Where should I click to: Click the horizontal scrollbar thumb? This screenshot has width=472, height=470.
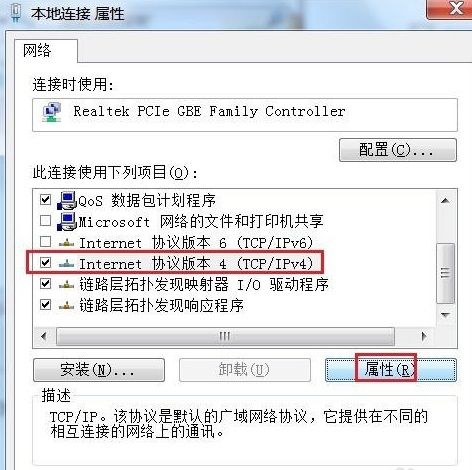click(x=225, y=336)
